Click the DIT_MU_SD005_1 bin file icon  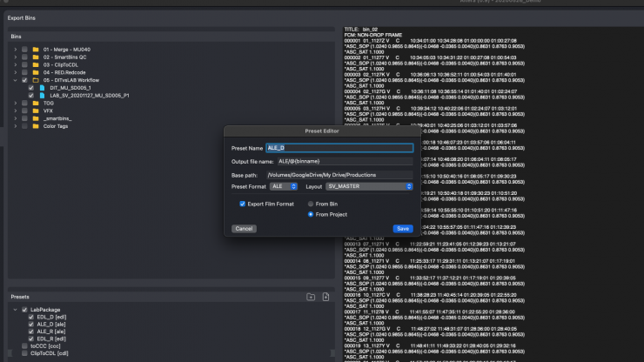(42, 88)
